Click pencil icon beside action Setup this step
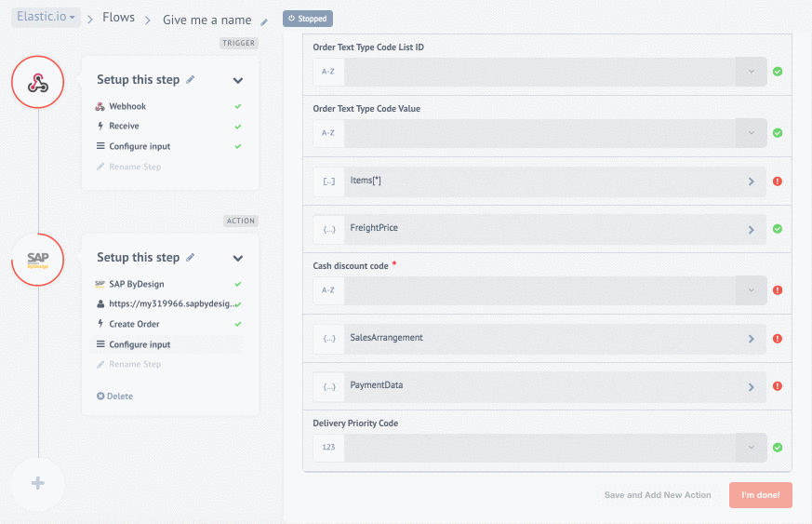Screen dimensions: 812x524 [x=190, y=257]
